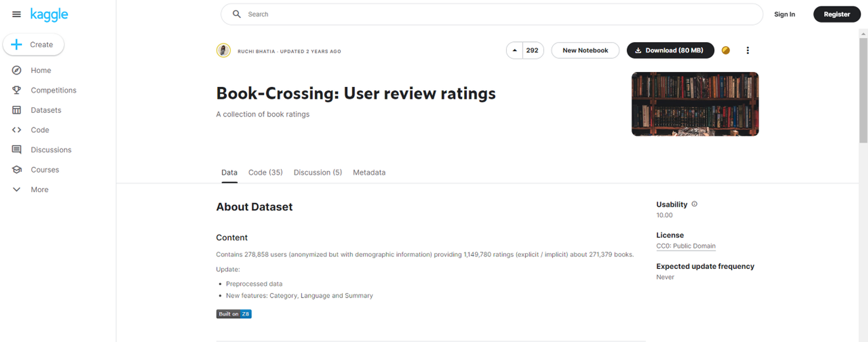Open Home via compass icon

[x=16, y=70]
